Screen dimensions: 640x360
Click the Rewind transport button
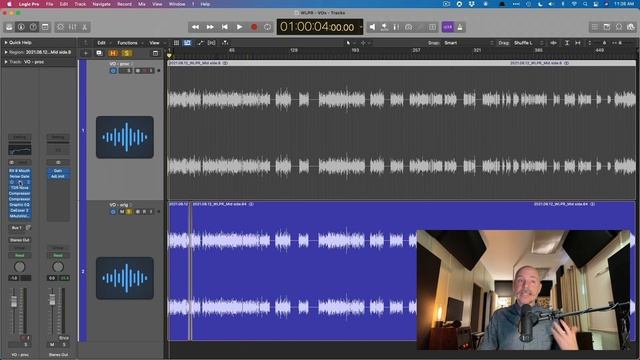195,27
